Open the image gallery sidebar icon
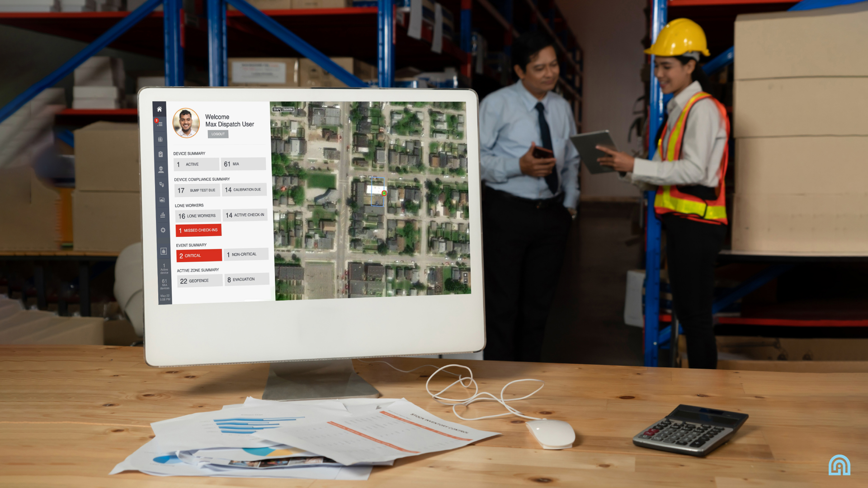This screenshot has height=488, width=868. coord(162,200)
